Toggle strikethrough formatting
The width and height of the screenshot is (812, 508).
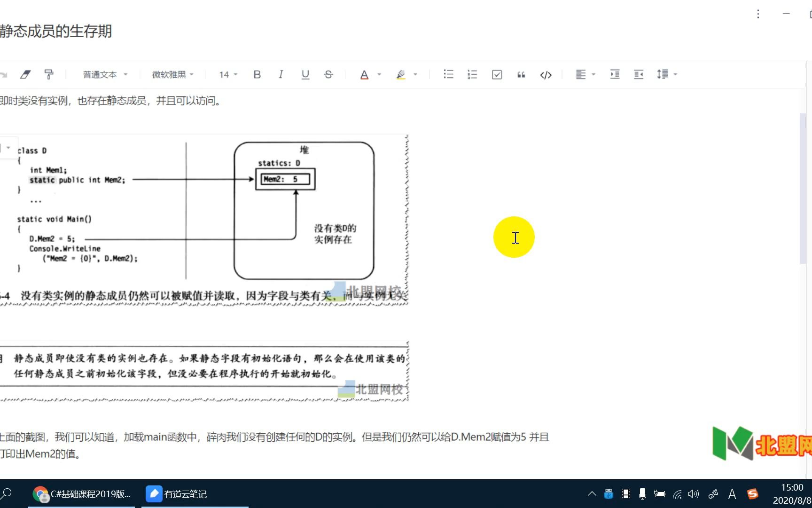click(328, 74)
